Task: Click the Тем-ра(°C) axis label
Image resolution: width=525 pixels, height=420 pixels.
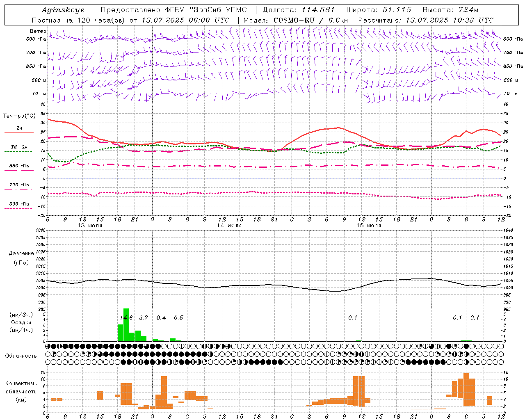Action: coord(19,116)
